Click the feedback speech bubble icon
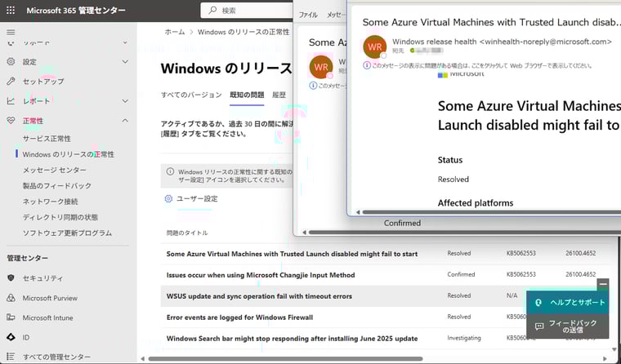 click(x=539, y=326)
